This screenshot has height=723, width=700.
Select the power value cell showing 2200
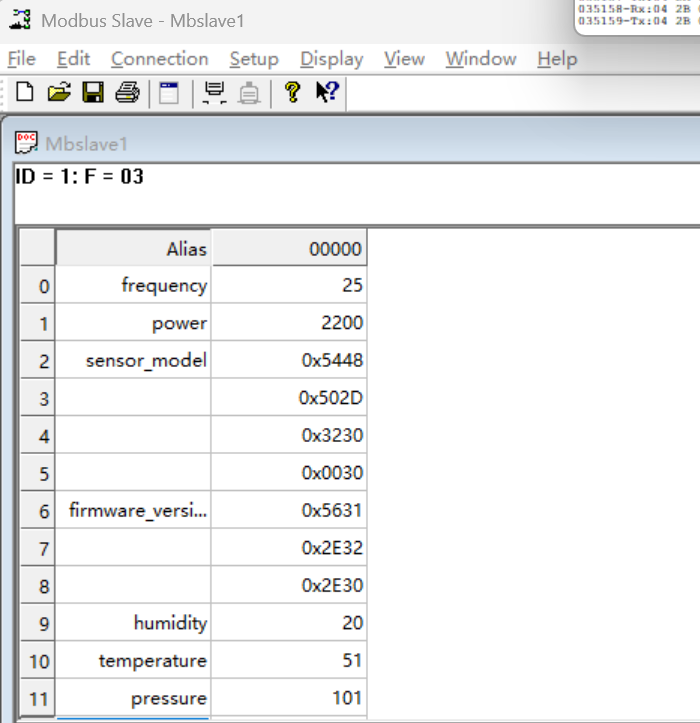pyautogui.click(x=289, y=323)
